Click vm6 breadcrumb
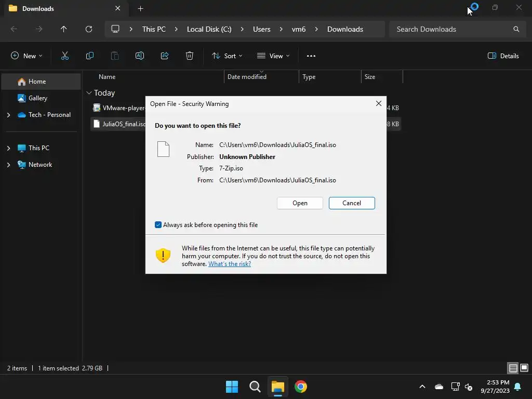The image size is (532, 399). coord(299,29)
